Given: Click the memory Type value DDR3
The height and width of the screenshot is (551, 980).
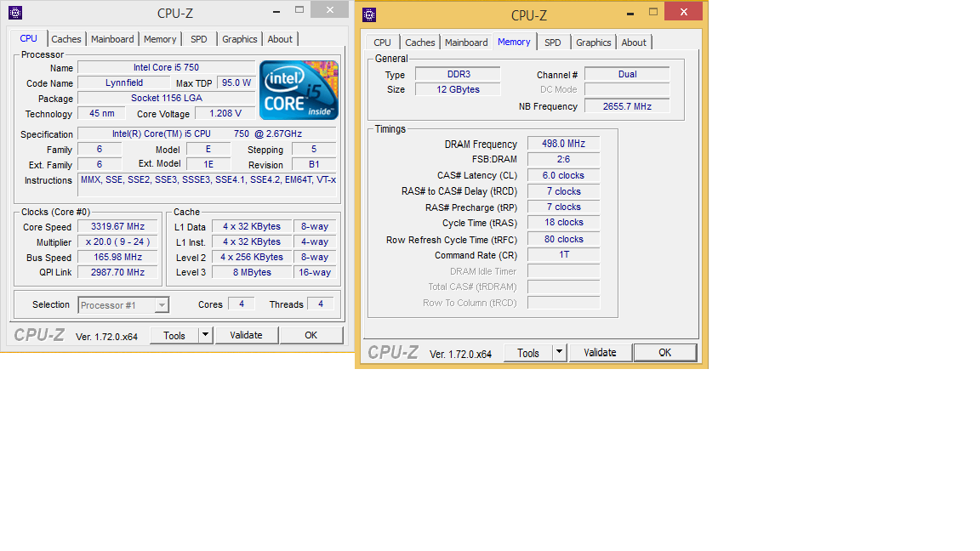Looking at the screenshot, I should click(459, 74).
